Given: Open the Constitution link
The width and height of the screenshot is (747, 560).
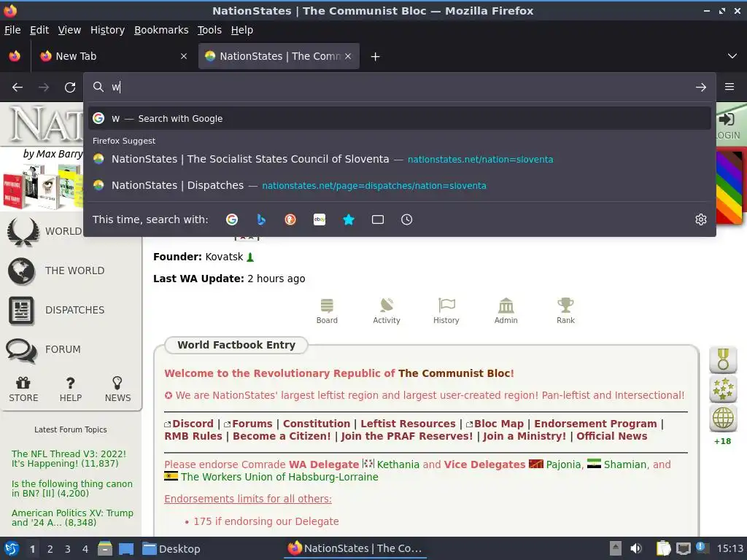Looking at the screenshot, I should coord(317,424).
